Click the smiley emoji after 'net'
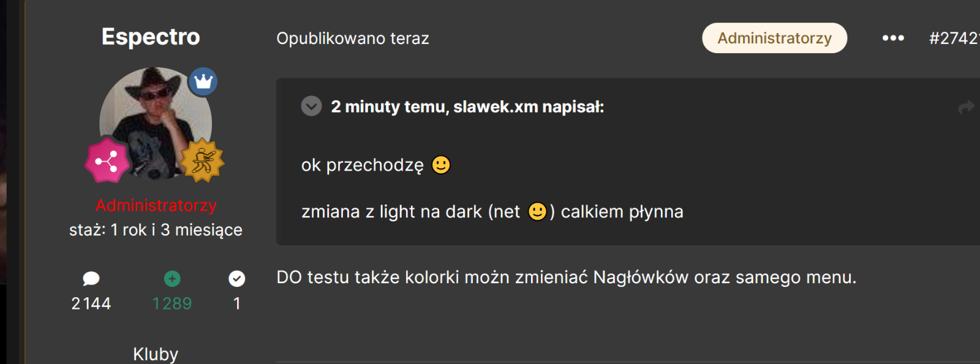This screenshot has width=980, height=364. tap(537, 212)
